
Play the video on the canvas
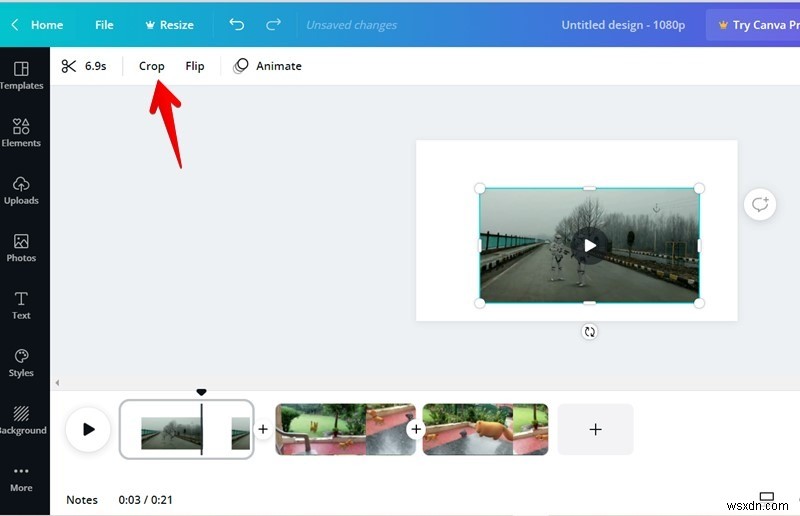pos(590,245)
